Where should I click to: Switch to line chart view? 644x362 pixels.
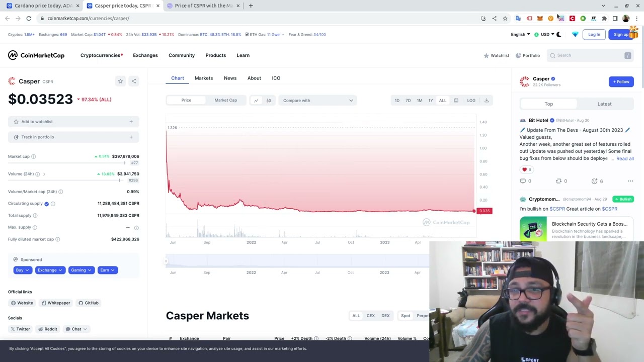256,100
